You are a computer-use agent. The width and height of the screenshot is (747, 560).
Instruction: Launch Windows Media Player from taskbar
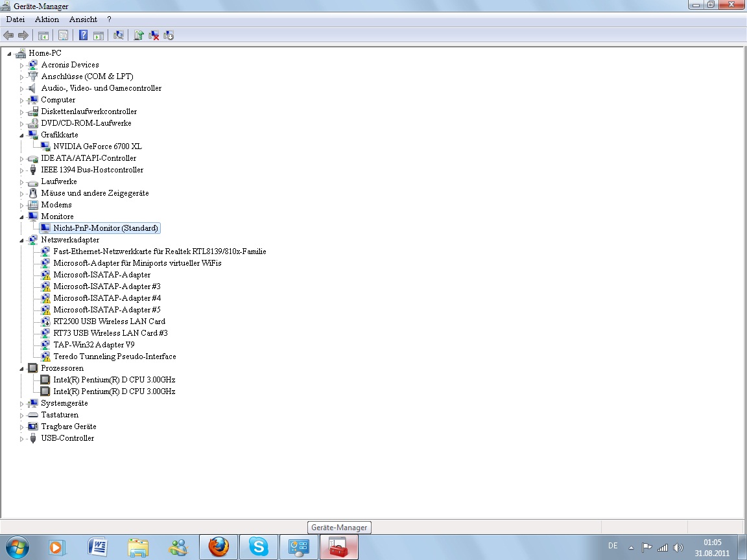tap(57, 547)
